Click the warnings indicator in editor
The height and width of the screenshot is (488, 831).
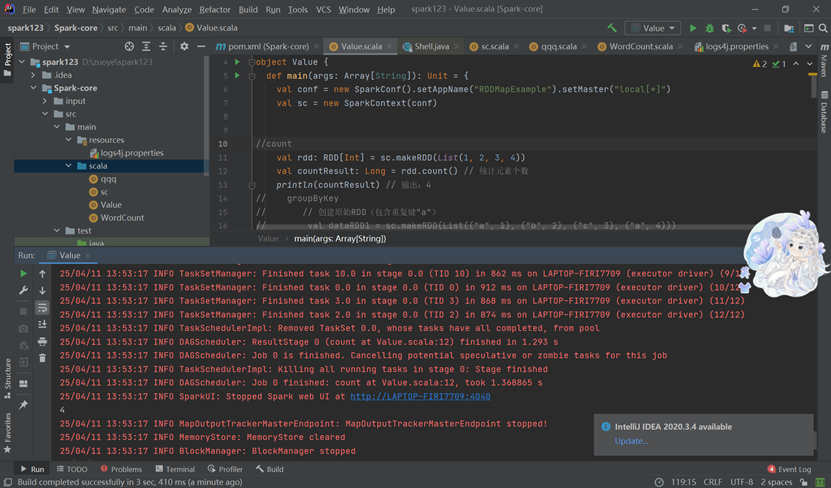tap(760, 64)
